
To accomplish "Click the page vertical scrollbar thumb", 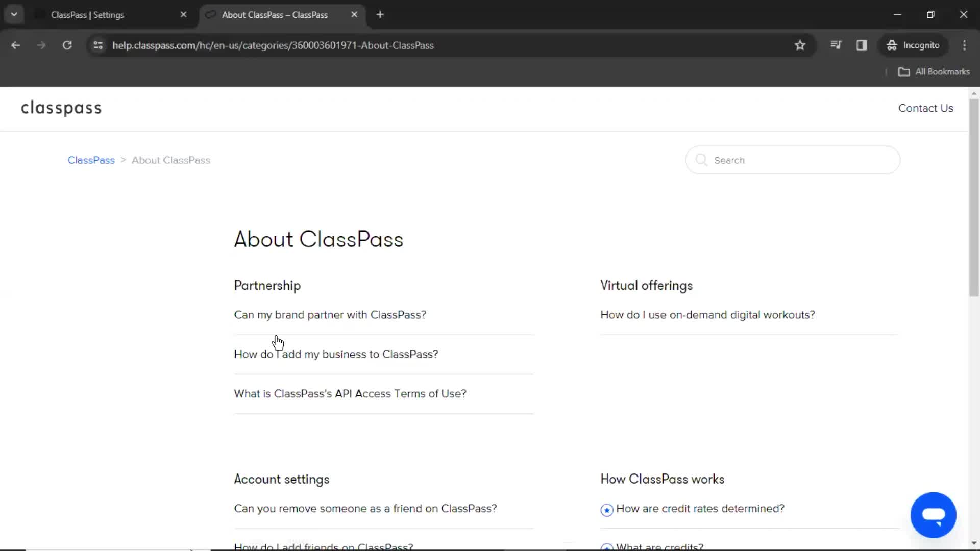I will click(974, 196).
